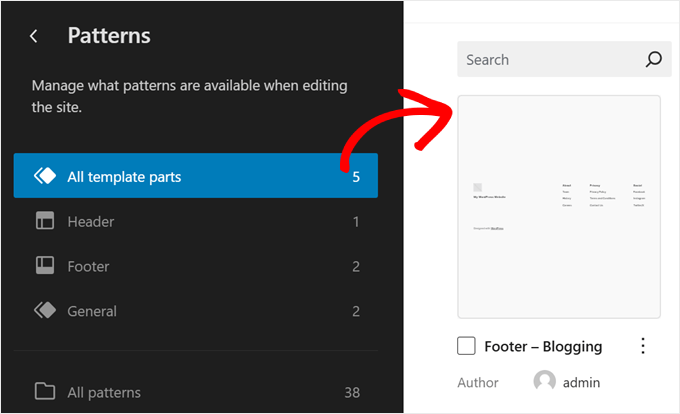Viewport: 680px width, 414px height.
Task: Switch to the Footer category label
Action: (x=88, y=266)
